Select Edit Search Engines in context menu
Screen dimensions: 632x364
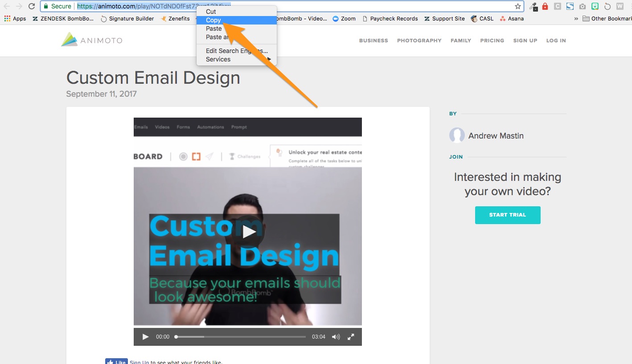coord(237,51)
